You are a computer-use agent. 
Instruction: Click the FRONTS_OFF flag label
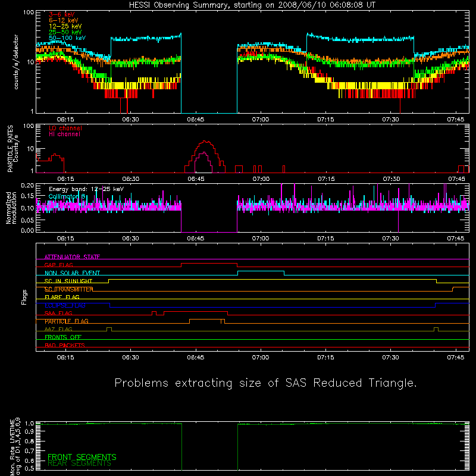63,337
